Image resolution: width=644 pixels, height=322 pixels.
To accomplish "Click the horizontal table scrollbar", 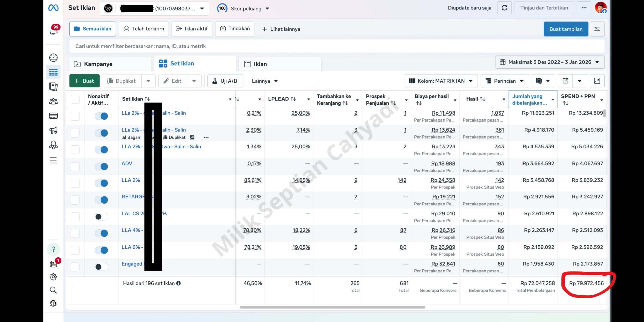I will tap(332, 307).
